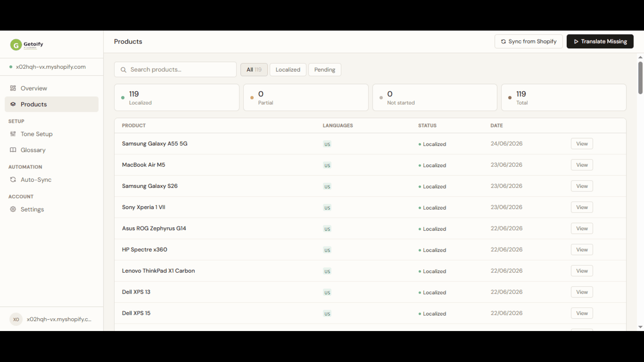
Task: Click the PRODUCT column header
Action: [134, 125]
